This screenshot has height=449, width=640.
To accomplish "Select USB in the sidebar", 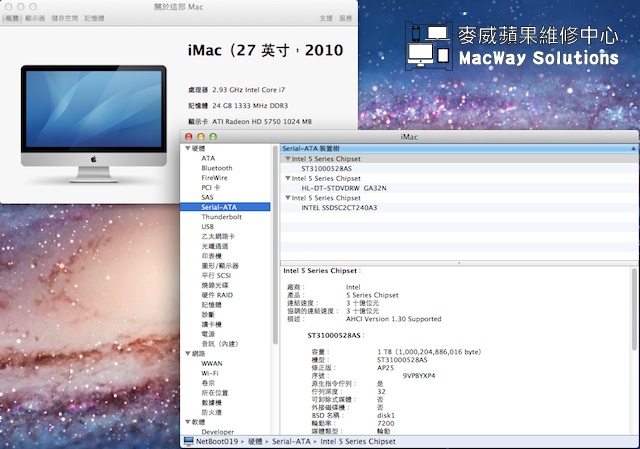I will (207, 227).
